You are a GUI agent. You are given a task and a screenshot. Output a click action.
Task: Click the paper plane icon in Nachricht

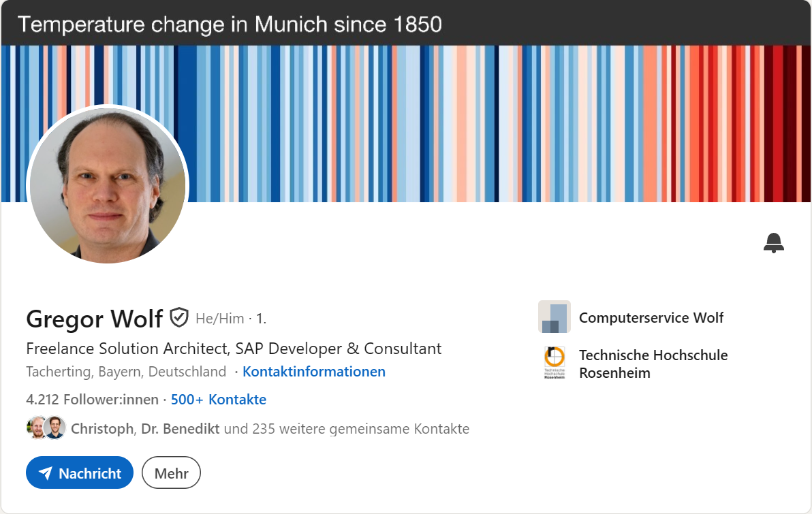46,473
